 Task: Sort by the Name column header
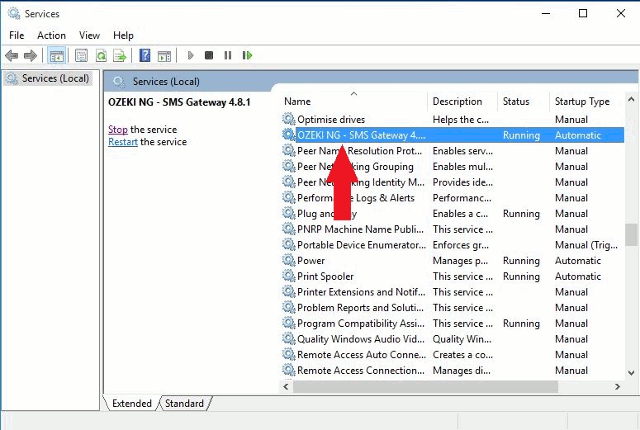click(x=353, y=101)
